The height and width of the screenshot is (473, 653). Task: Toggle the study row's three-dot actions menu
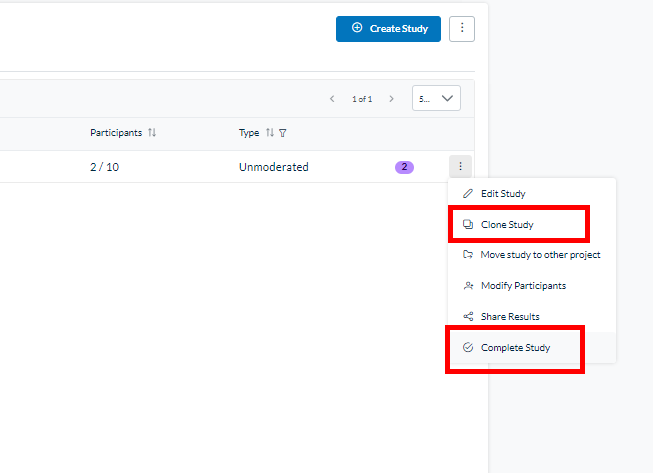click(x=459, y=167)
